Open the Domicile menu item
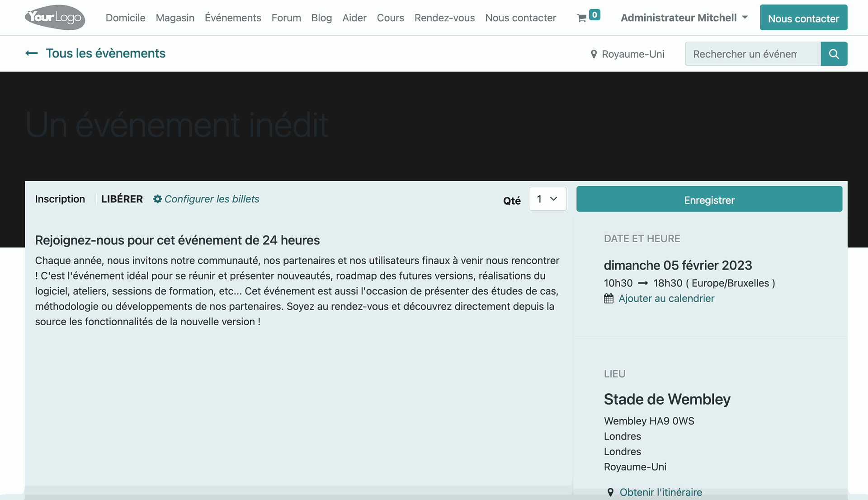This screenshot has height=500, width=868. (125, 18)
